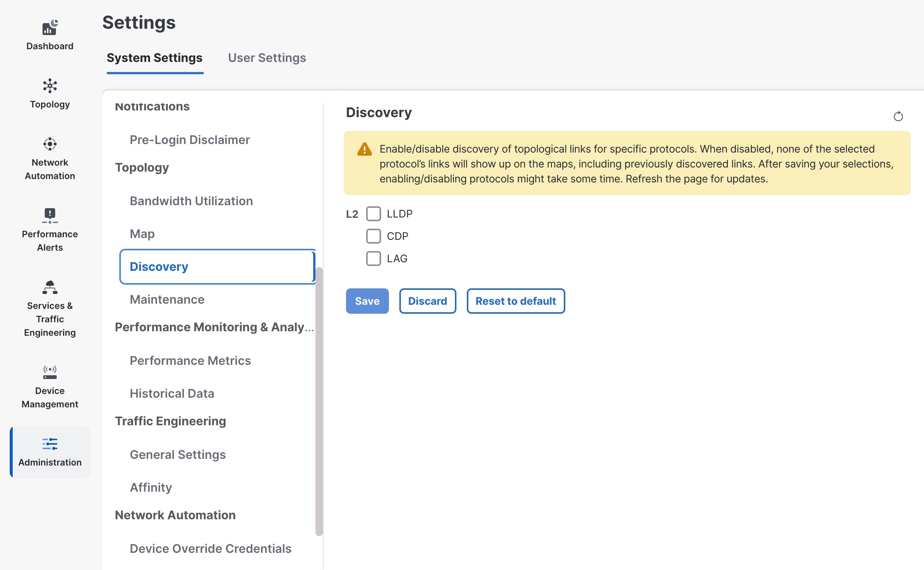The height and width of the screenshot is (570, 924).
Task: Enable the LLDP checkbox
Action: pyautogui.click(x=374, y=214)
